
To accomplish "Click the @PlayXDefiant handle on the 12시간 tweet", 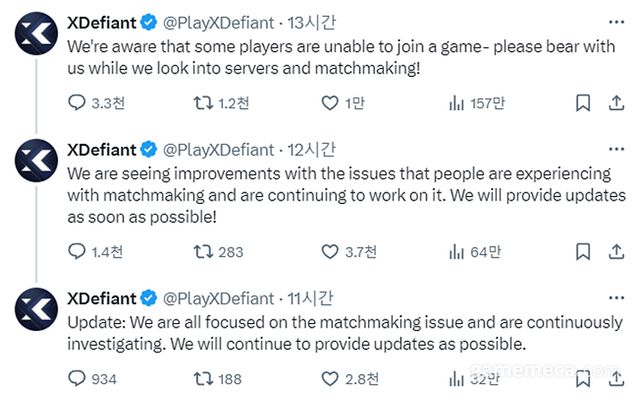I will tap(217, 149).
